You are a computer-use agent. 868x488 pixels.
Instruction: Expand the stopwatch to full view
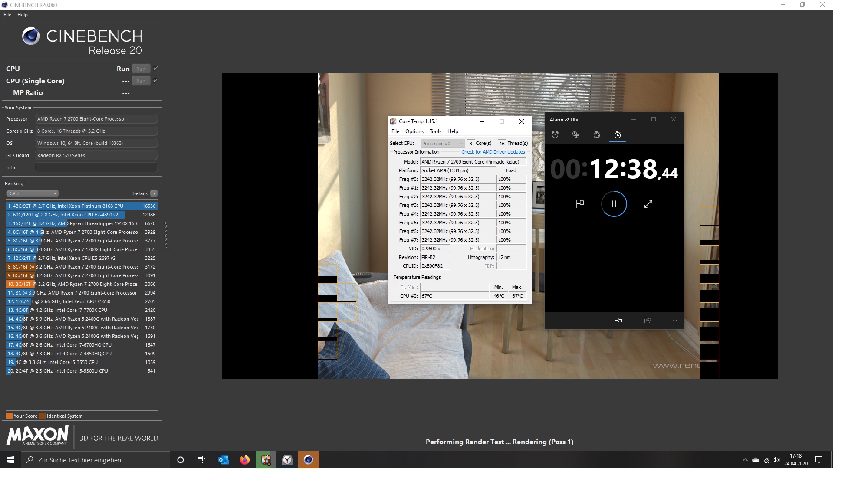(x=648, y=204)
